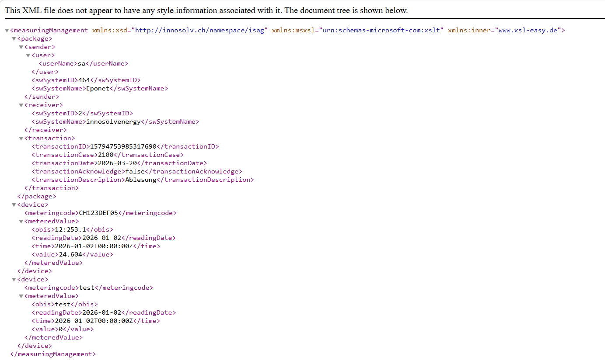Click the CH123DEF05 meteringcode value

(98, 213)
